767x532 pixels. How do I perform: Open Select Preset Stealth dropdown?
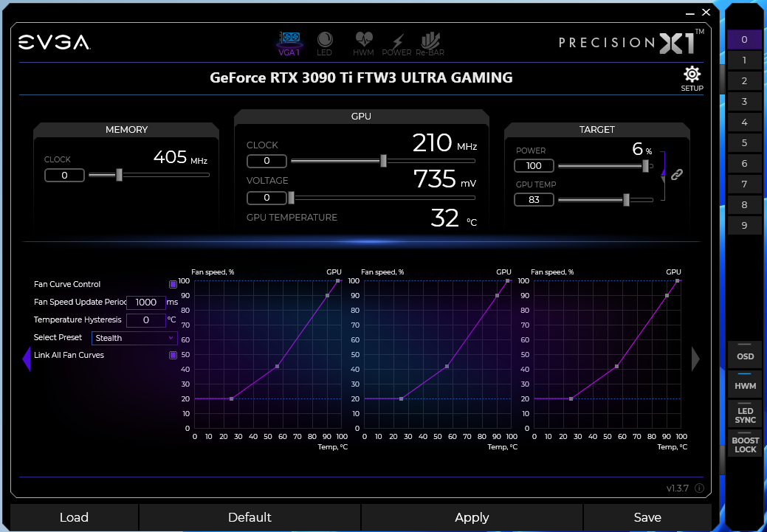coord(134,338)
